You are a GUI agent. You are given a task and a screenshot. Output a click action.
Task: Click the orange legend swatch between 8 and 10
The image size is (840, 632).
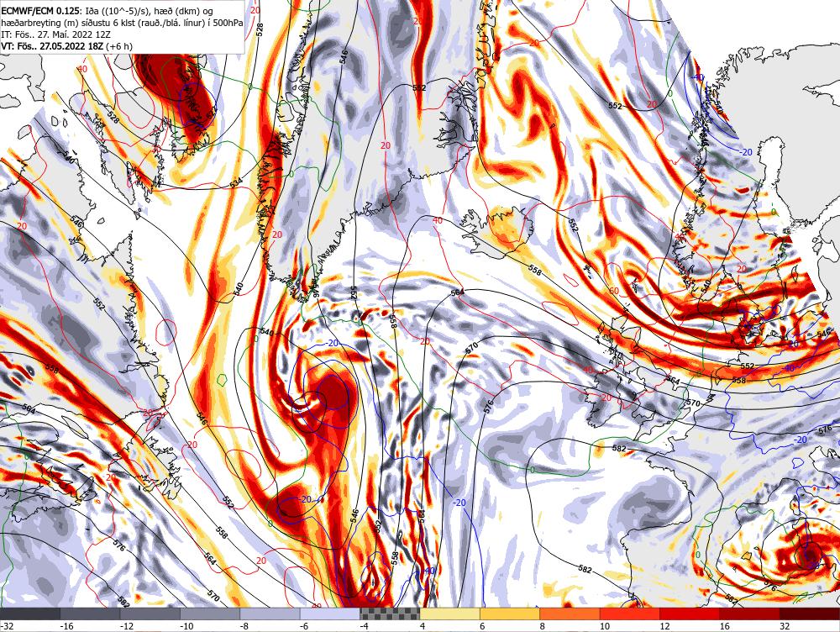(x=570, y=614)
